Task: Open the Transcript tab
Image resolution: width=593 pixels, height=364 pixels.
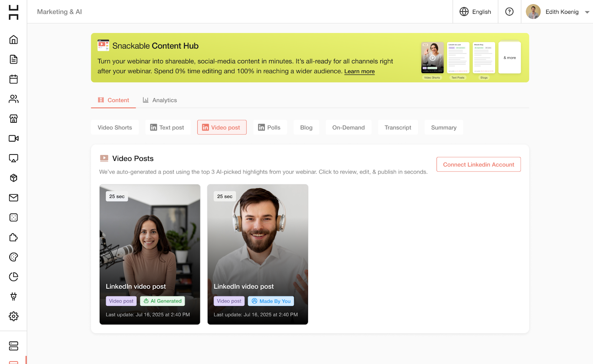Action: click(398, 128)
